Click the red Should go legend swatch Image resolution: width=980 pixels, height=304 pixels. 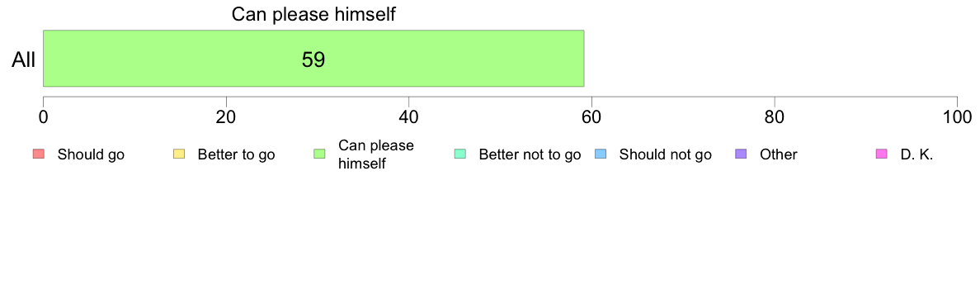click(x=38, y=154)
